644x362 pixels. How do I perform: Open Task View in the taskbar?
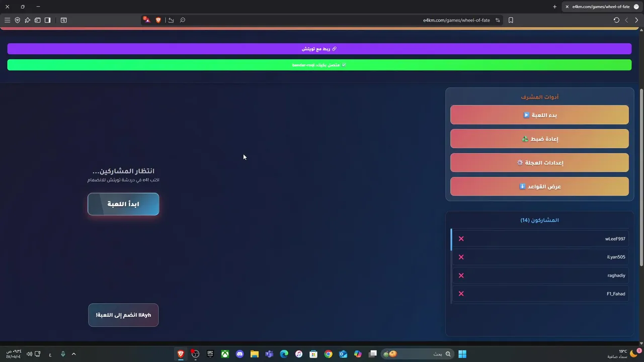[373, 354]
